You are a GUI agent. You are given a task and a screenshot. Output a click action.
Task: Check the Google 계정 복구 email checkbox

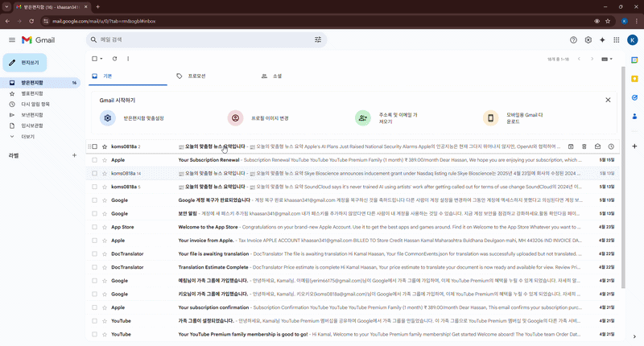tap(94, 200)
